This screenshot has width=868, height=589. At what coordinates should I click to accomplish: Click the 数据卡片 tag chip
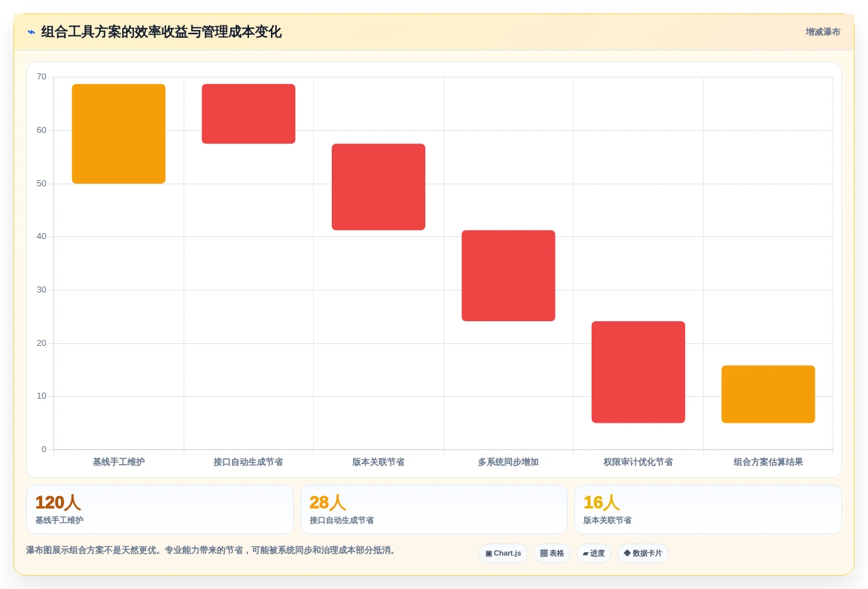pyautogui.click(x=642, y=553)
